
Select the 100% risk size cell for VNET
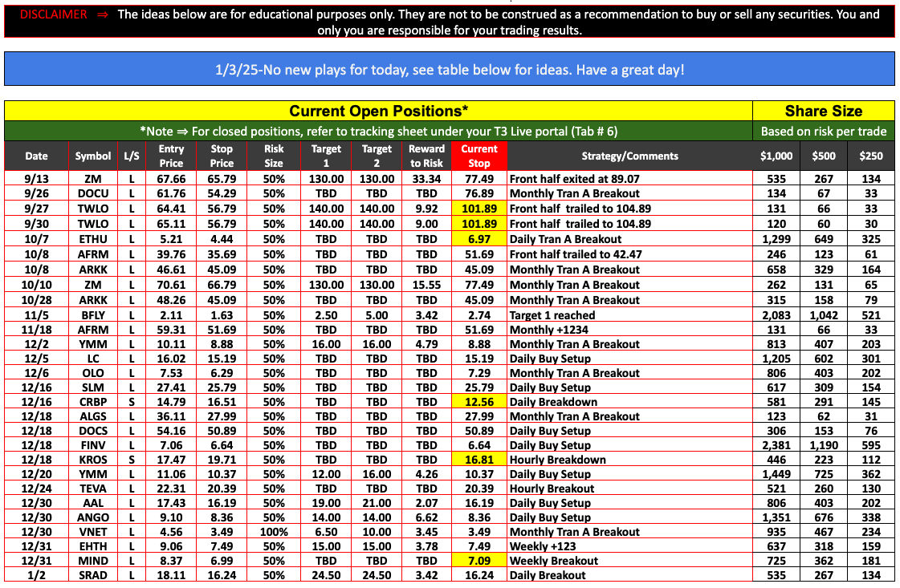tap(274, 532)
